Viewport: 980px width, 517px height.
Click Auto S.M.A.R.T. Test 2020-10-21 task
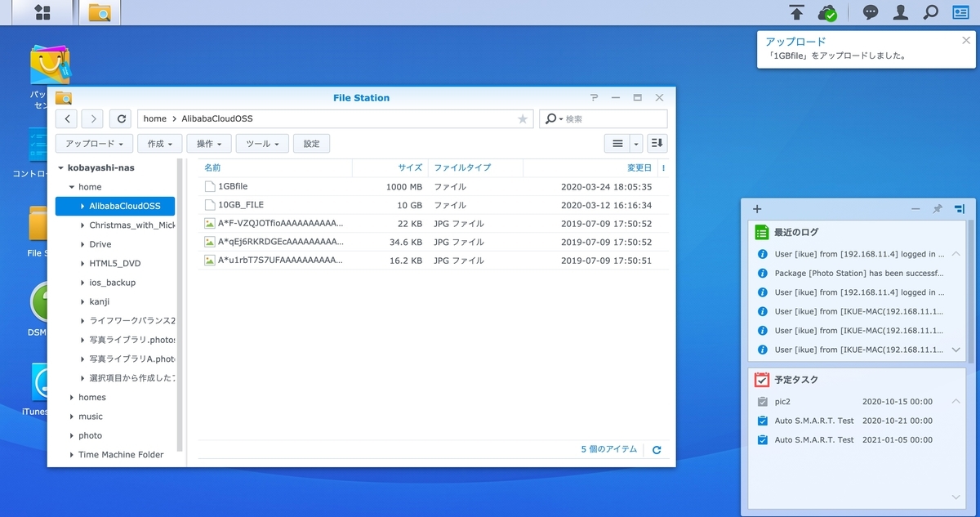pyautogui.click(x=851, y=421)
